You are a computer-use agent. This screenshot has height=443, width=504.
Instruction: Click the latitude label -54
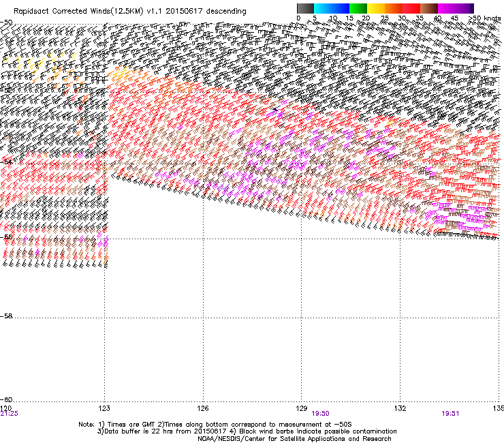pos(6,162)
